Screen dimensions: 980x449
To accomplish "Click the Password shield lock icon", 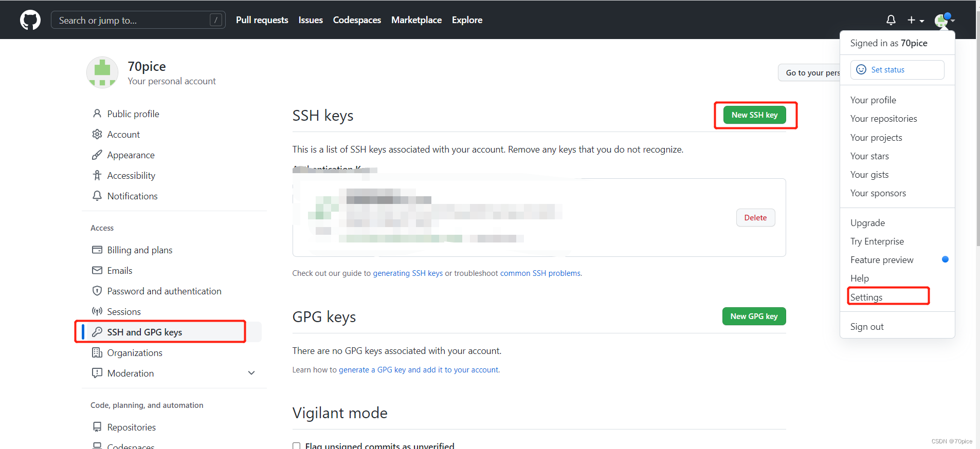I will click(x=97, y=291).
